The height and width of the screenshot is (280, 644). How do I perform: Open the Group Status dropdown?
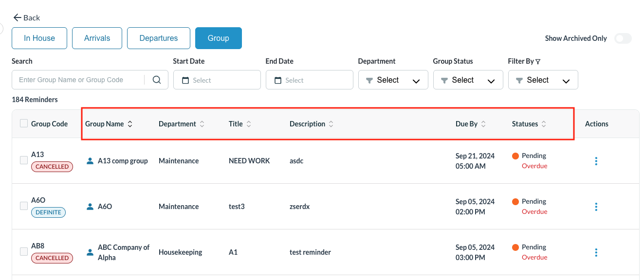(x=468, y=80)
